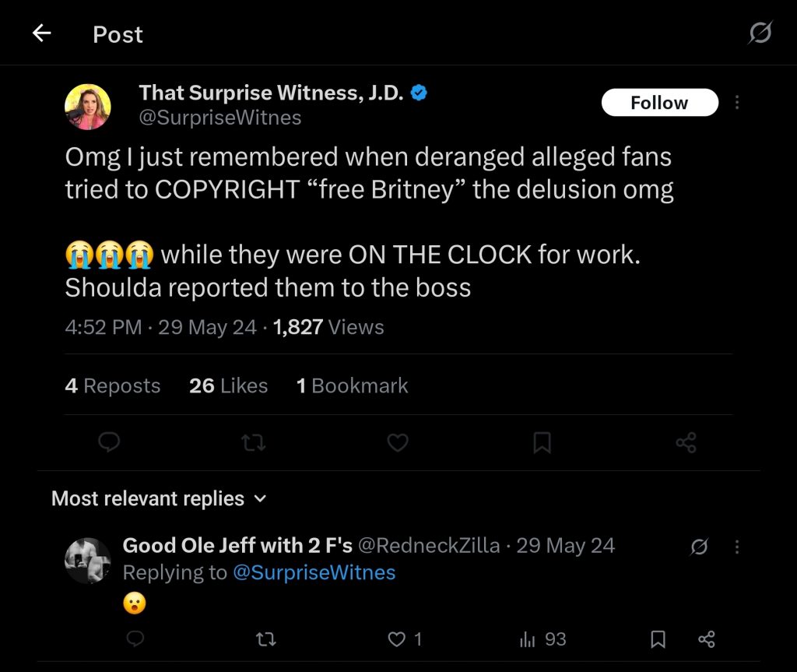Tap the Grok icon in the header
The height and width of the screenshot is (672, 797).
760,33
